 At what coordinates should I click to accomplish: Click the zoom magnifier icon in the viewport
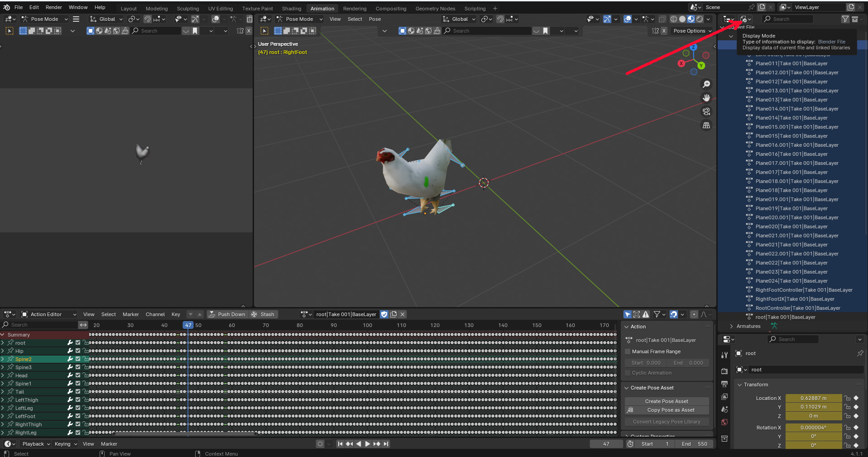(x=706, y=85)
